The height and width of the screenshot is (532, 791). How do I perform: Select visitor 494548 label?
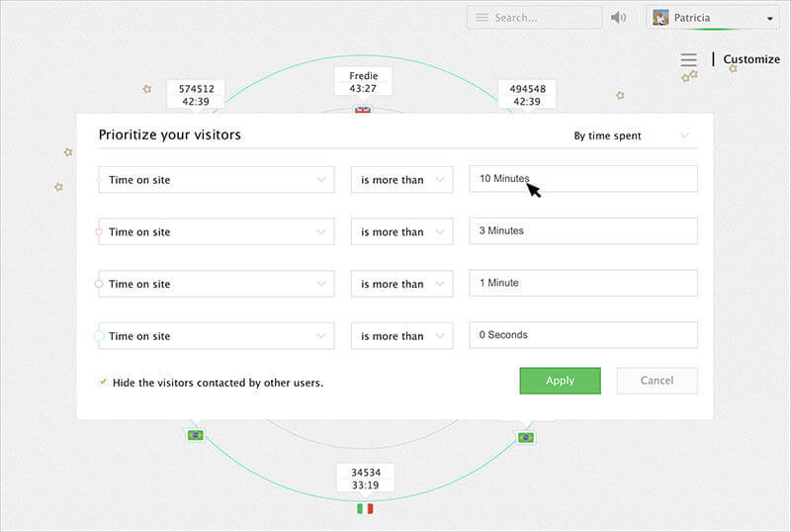click(527, 95)
